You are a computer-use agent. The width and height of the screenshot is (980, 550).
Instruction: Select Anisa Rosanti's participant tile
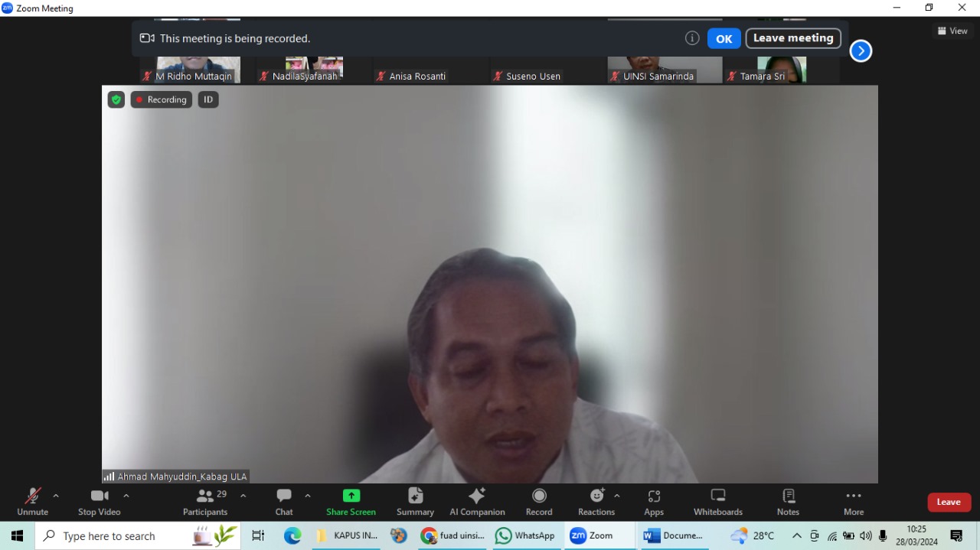click(430, 70)
